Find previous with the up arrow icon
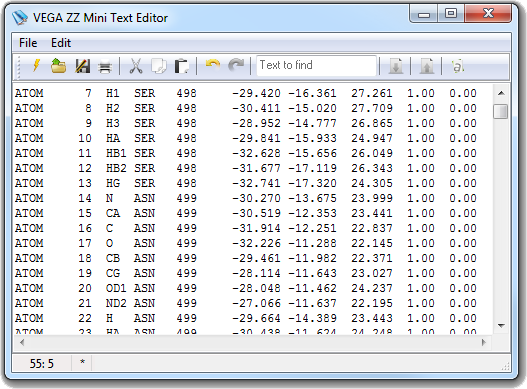 click(427, 66)
